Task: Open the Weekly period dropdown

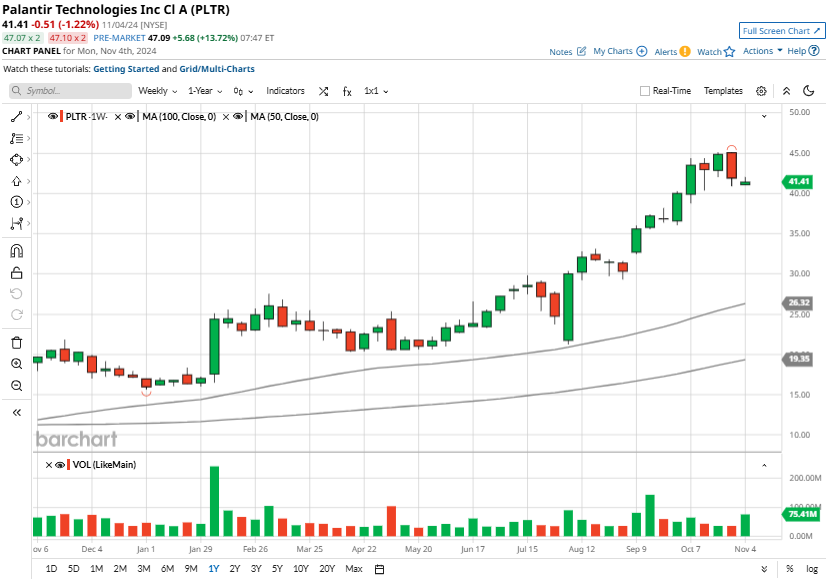Action: tap(158, 91)
